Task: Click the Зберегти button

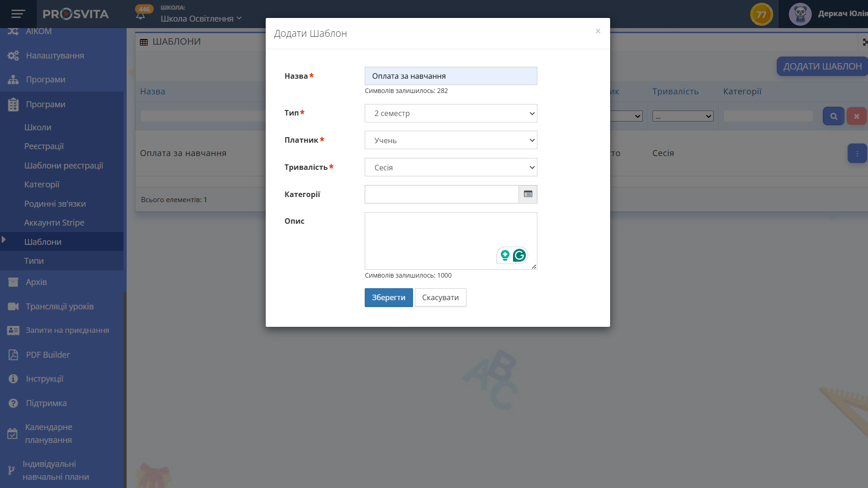Action: tap(388, 297)
